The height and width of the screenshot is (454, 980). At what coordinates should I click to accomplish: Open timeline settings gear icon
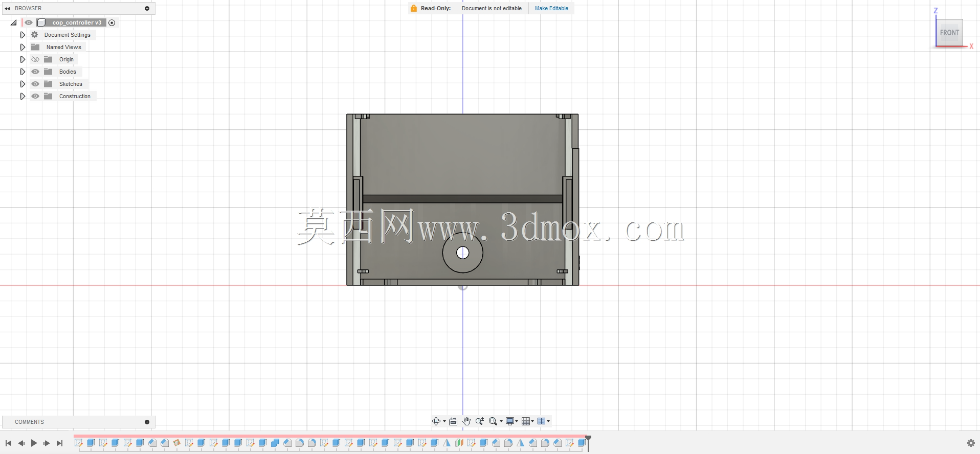point(971,443)
